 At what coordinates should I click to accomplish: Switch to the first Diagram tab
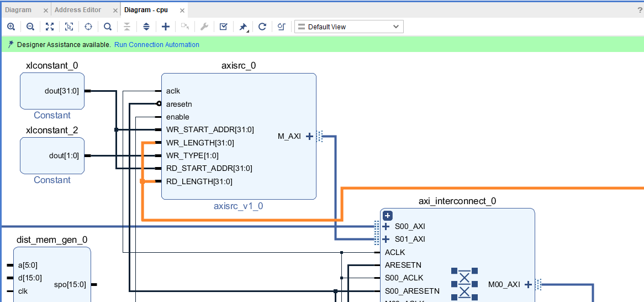[18, 10]
